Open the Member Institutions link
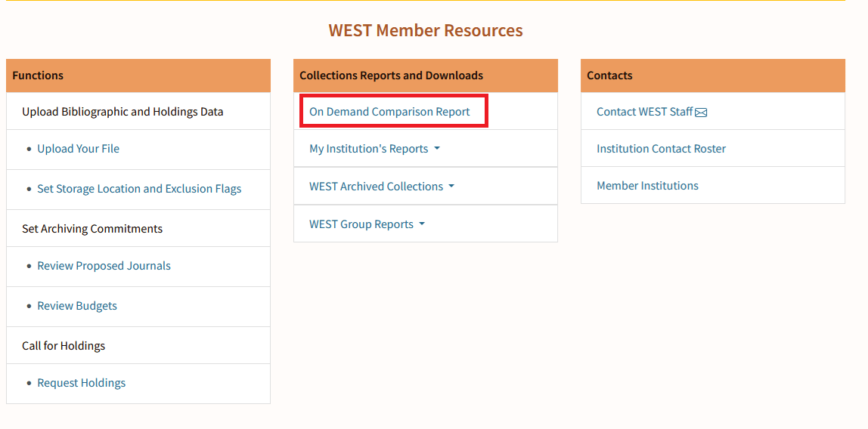The height and width of the screenshot is (429, 868). coord(647,186)
